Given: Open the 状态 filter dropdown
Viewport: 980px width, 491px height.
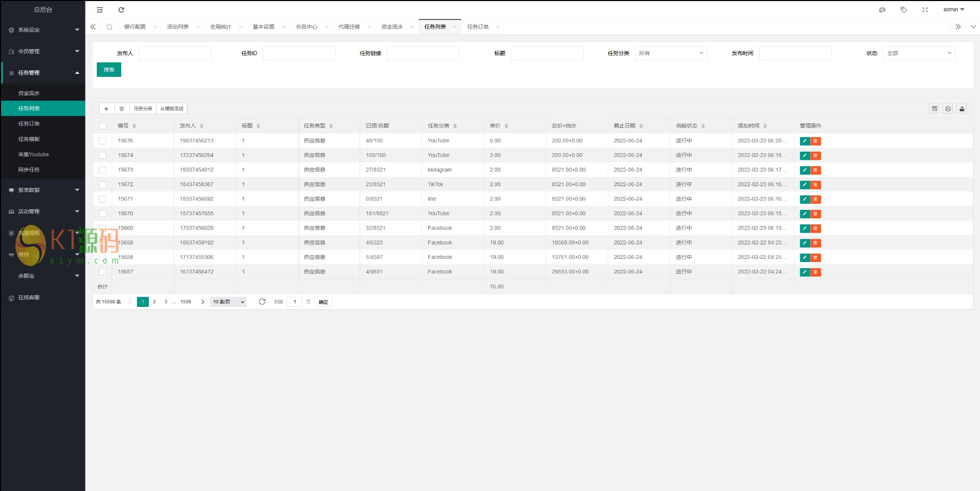Looking at the screenshot, I should (919, 53).
